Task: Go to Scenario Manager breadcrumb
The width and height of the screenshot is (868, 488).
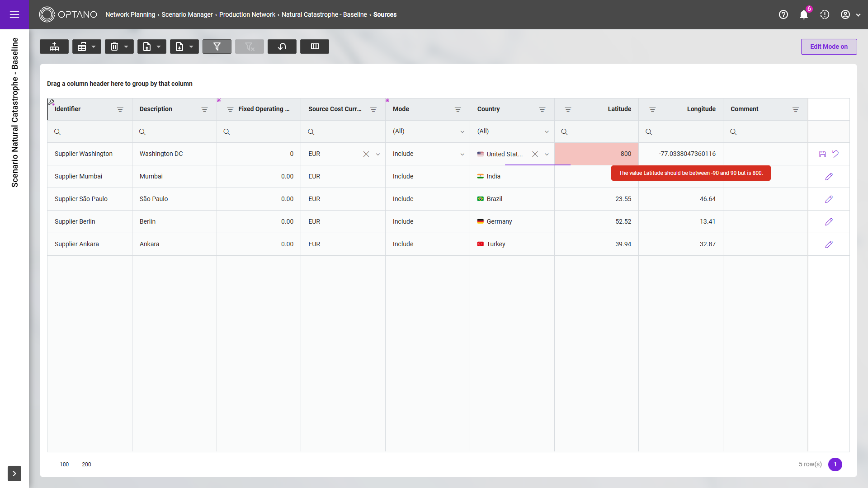Action: [x=187, y=14]
